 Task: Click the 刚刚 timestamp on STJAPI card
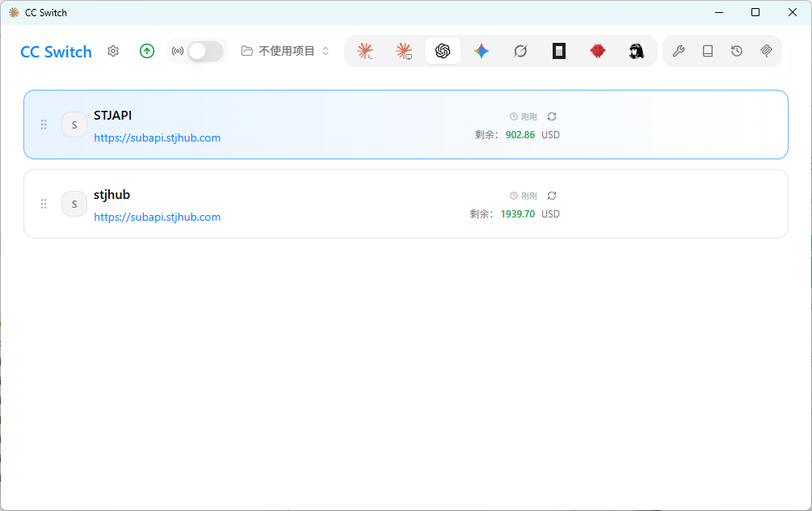click(528, 116)
